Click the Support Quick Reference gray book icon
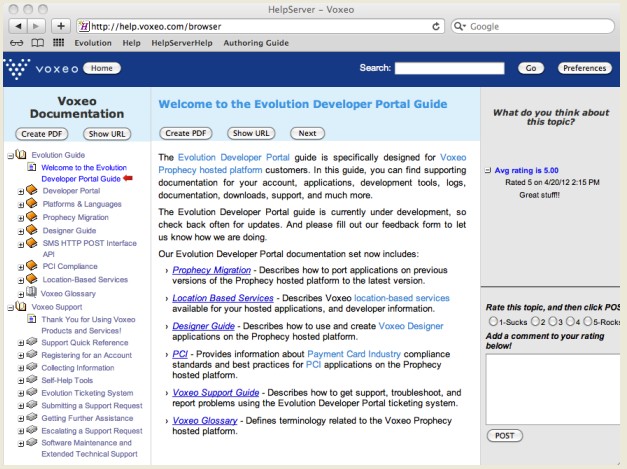 tap(32, 342)
